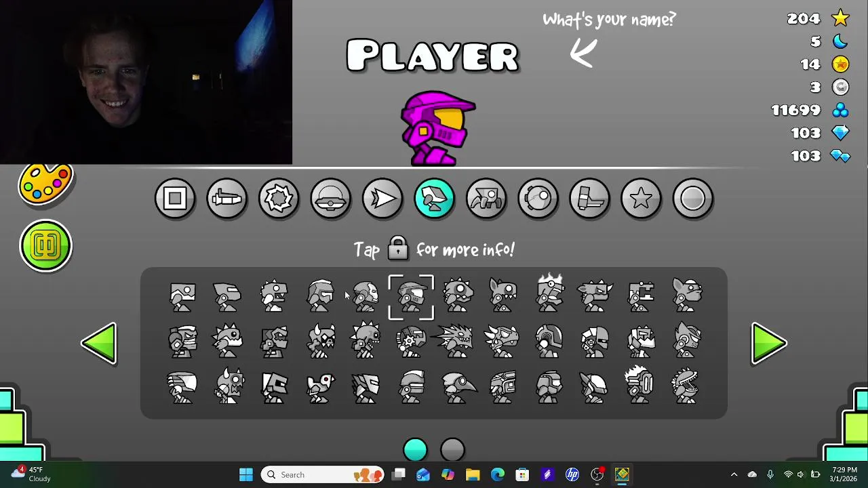Image resolution: width=868 pixels, height=488 pixels.
Task: Open File Explorer from the taskbar
Action: 473,474
